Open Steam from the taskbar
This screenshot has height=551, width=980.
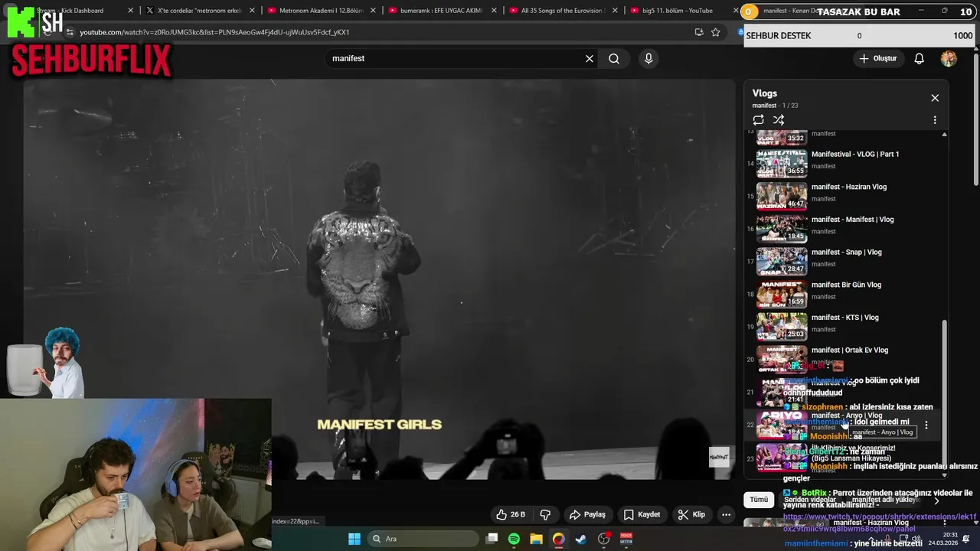pos(581,539)
